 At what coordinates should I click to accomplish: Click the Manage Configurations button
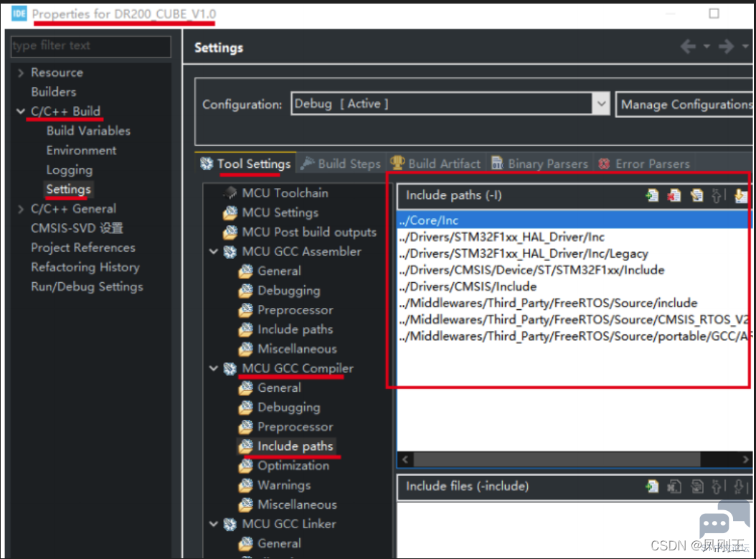(685, 104)
